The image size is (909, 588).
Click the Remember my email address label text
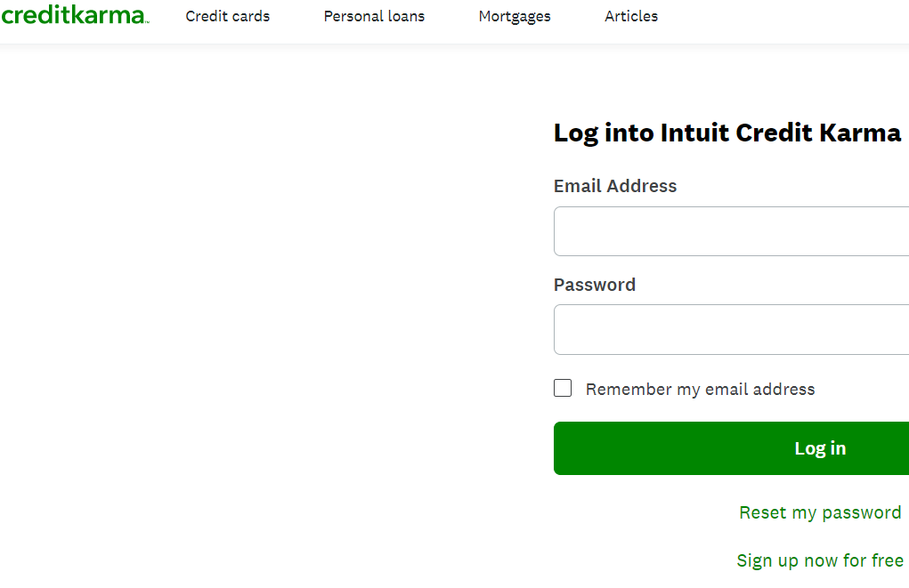700,389
